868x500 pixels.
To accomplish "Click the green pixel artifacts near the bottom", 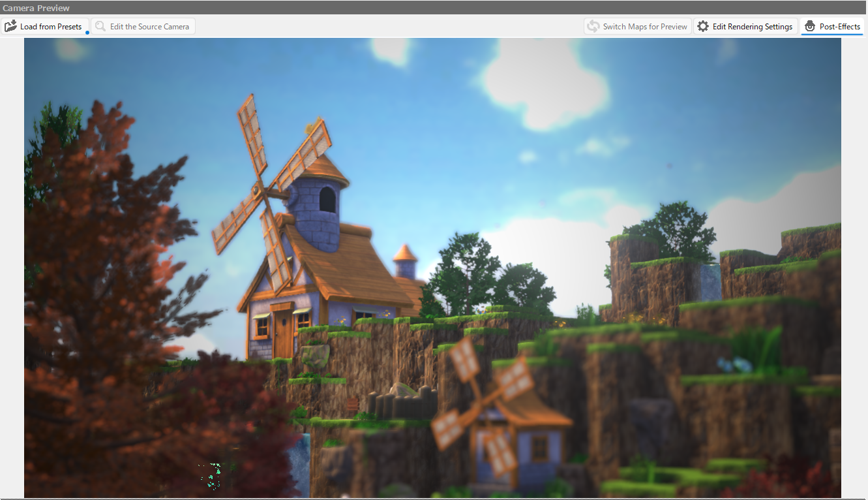I will (x=211, y=475).
